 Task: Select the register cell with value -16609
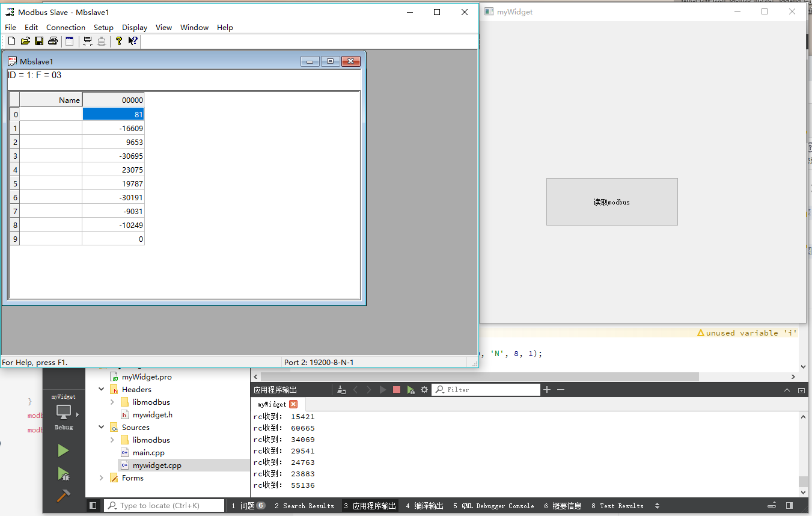[x=113, y=128]
